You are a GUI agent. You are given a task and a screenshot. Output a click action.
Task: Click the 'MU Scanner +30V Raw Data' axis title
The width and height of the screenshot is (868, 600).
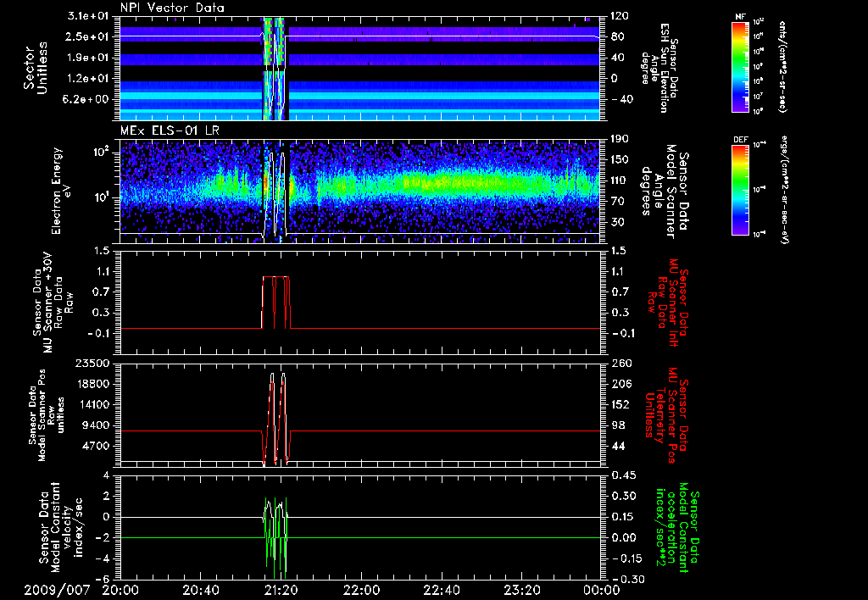53,303
